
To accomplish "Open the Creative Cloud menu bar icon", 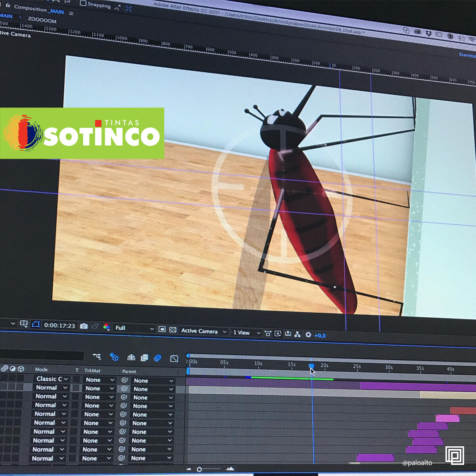I will click(x=418, y=32).
